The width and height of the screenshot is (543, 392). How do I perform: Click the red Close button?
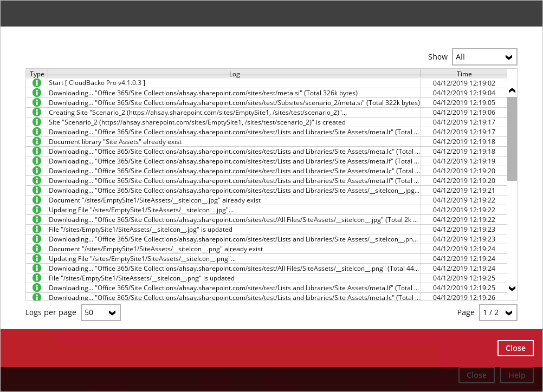(x=515, y=348)
